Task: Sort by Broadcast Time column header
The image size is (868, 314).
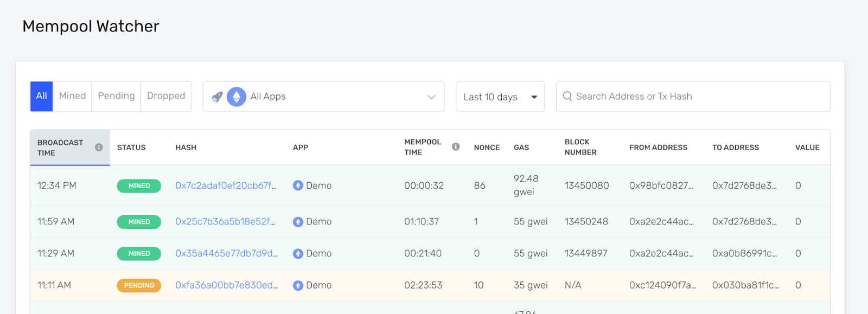Action: coord(60,148)
